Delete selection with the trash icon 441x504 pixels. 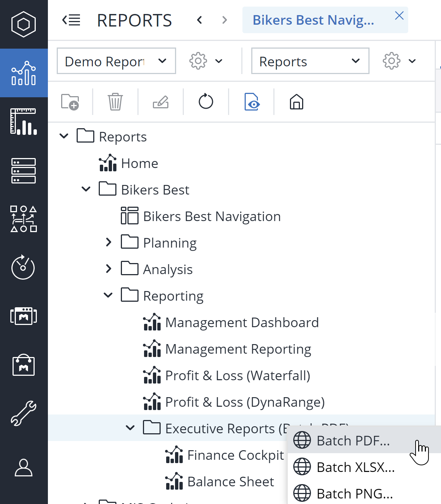click(115, 102)
